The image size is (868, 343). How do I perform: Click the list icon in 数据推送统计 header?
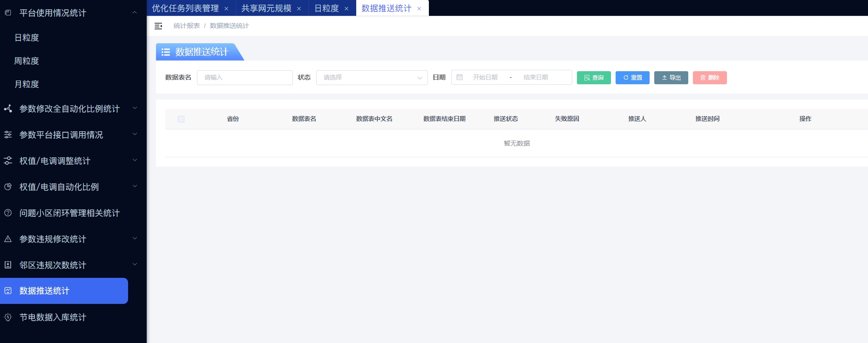click(x=166, y=52)
